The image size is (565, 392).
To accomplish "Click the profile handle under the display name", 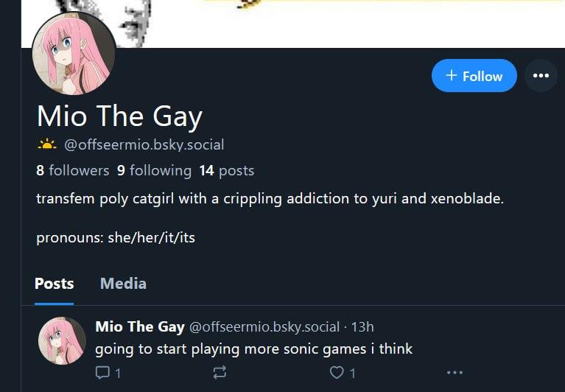I will [x=144, y=144].
